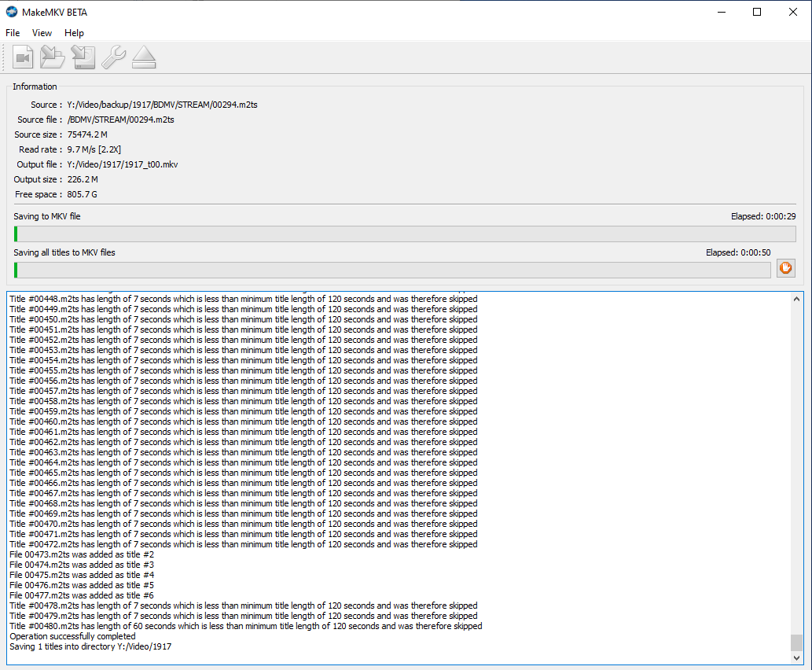Image resolution: width=812 pixels, height=670 pixels.
Task: Stop the operation with the orange hand icon
Action: (x=785, y=268)
